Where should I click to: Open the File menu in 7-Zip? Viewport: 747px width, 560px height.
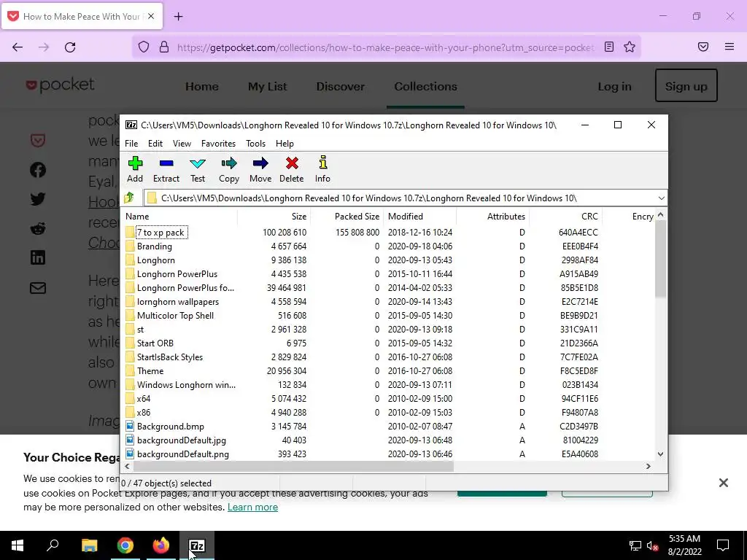click(131, 144)
